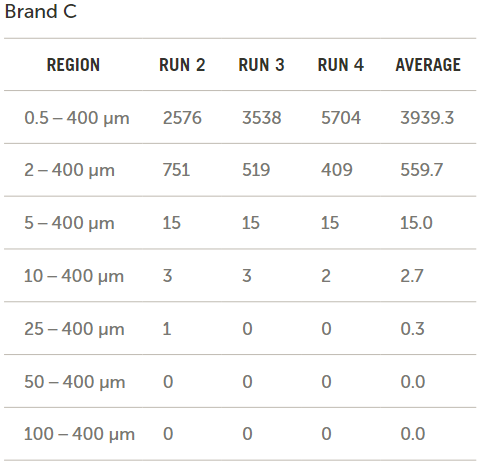Click the value 751 in Run 2

pyautogui.click(x=176, y=170)
